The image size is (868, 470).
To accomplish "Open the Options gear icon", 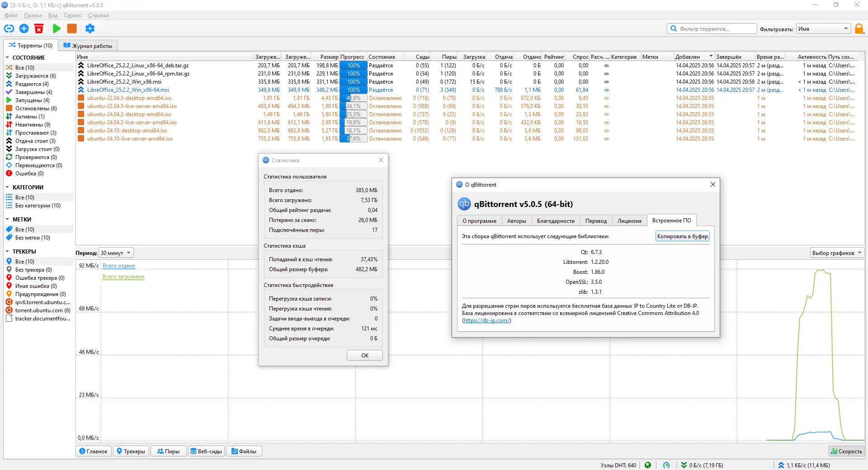I will point(90,28).
